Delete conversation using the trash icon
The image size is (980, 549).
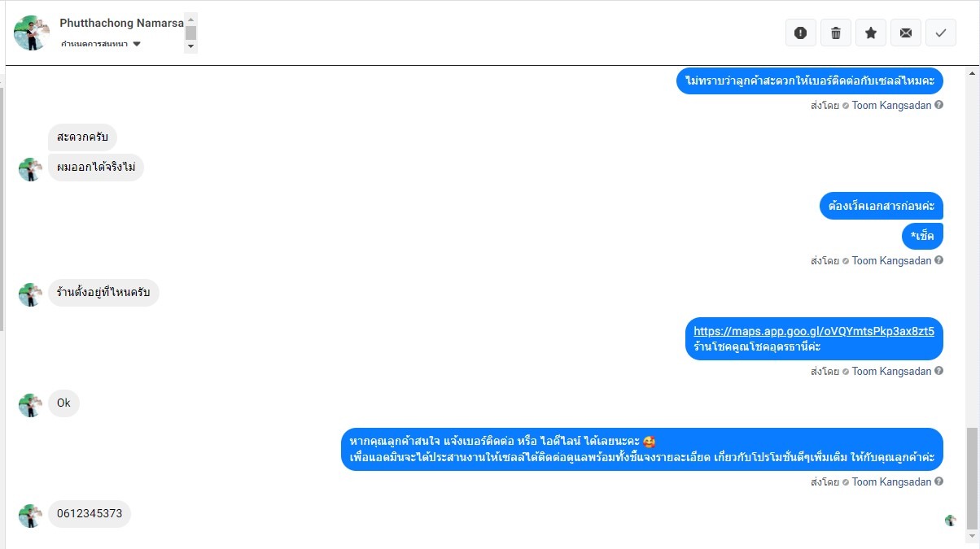[835, 33]
